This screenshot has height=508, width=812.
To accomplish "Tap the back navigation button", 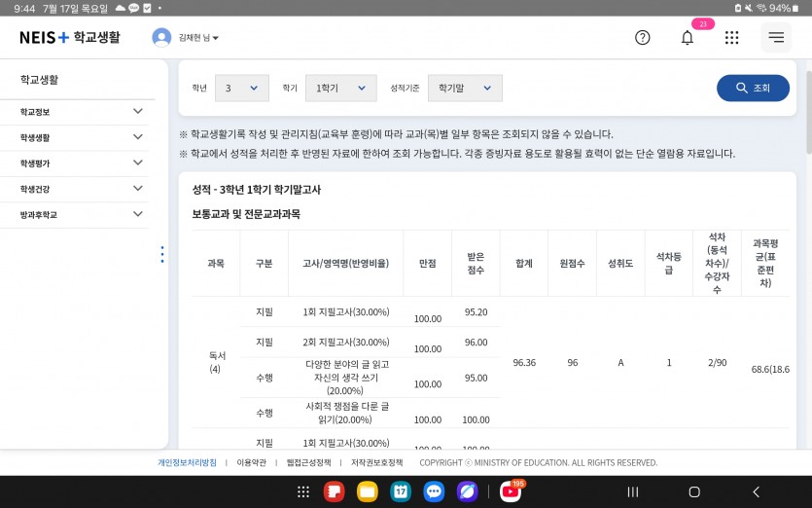I will [x=756, y=491].
